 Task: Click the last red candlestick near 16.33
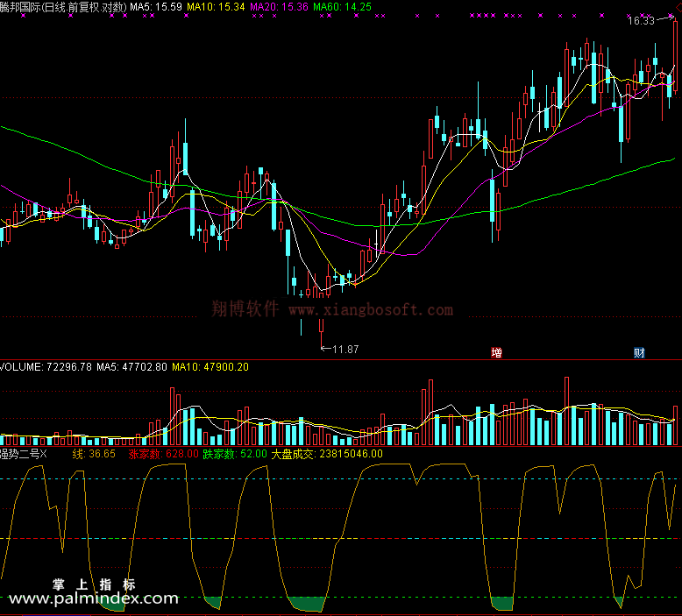(676, 56)
